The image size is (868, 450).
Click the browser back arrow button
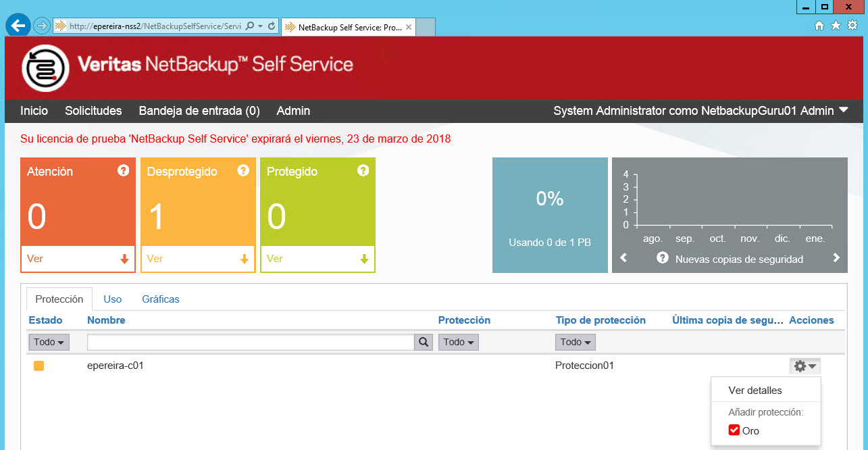tap(18, 26)
